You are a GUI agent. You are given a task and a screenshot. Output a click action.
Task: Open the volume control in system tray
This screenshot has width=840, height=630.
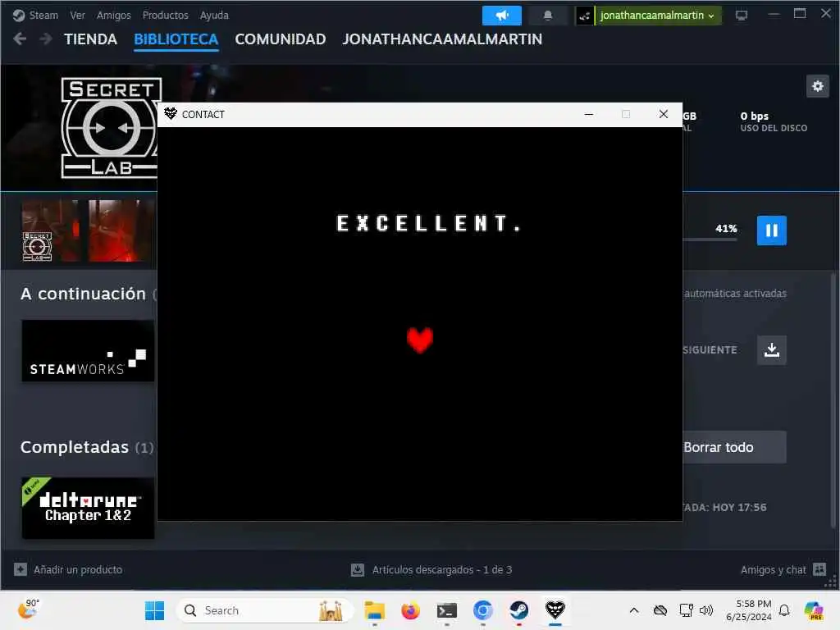(x=706, y=610)
